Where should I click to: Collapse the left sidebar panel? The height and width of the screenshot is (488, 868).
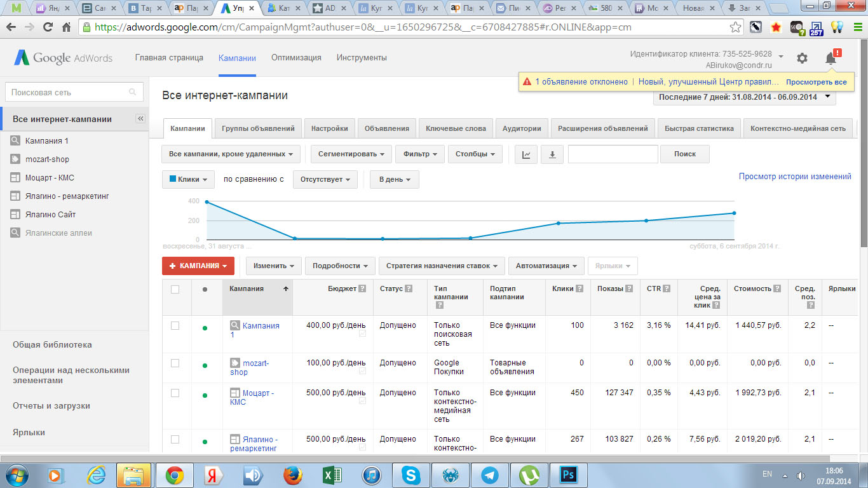click(x=141, y=119)
